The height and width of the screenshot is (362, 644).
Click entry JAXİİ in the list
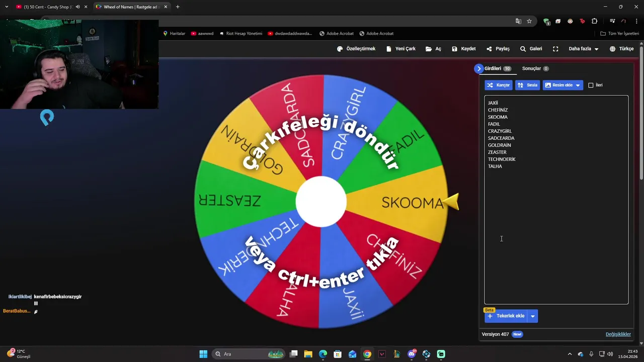click(493, 103)
